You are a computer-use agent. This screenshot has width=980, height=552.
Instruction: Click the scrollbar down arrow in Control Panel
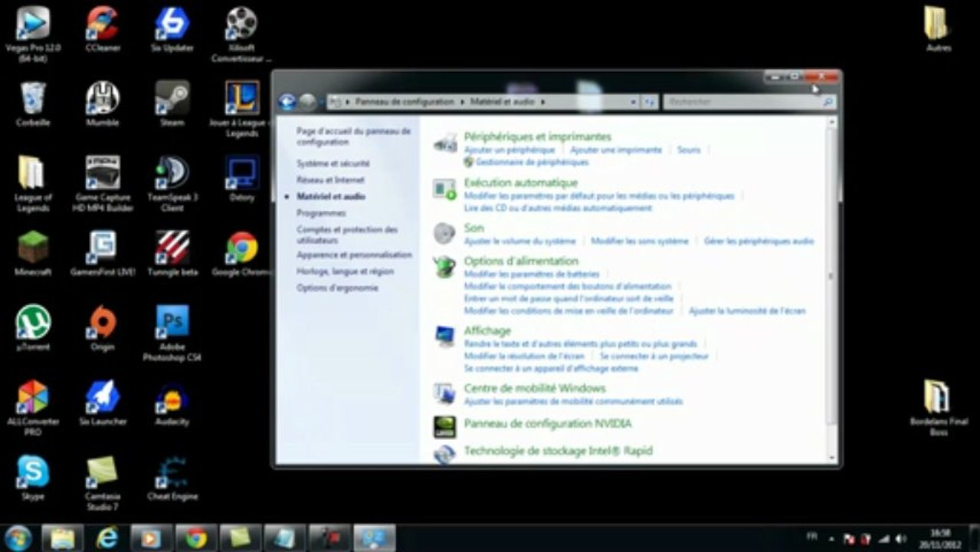831,458
